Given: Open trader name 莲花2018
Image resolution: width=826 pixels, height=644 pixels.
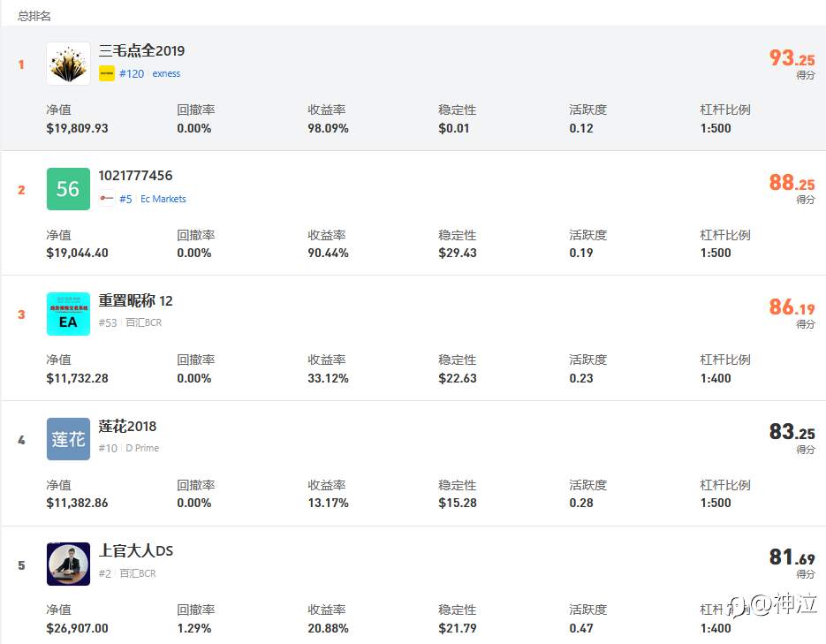Looking at the screenshot, I should click(x=127, y=426).
